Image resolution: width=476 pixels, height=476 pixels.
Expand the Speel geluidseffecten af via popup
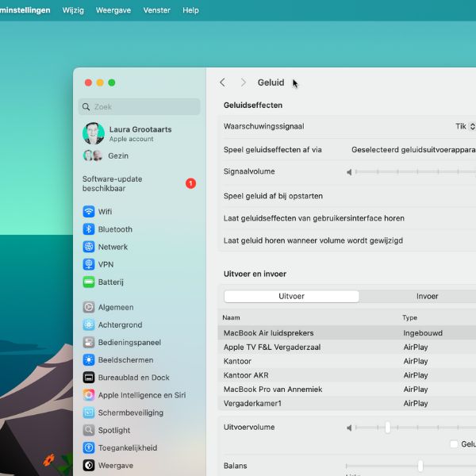(413, 149)
